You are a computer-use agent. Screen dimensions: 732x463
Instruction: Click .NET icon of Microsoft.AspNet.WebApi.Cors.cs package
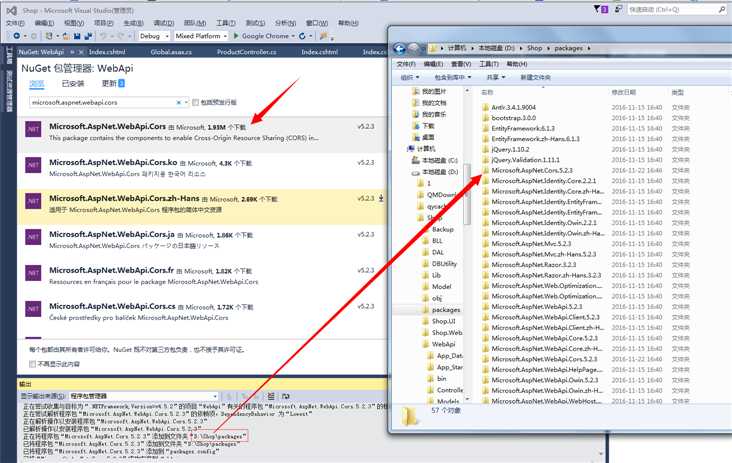[33, 309]
